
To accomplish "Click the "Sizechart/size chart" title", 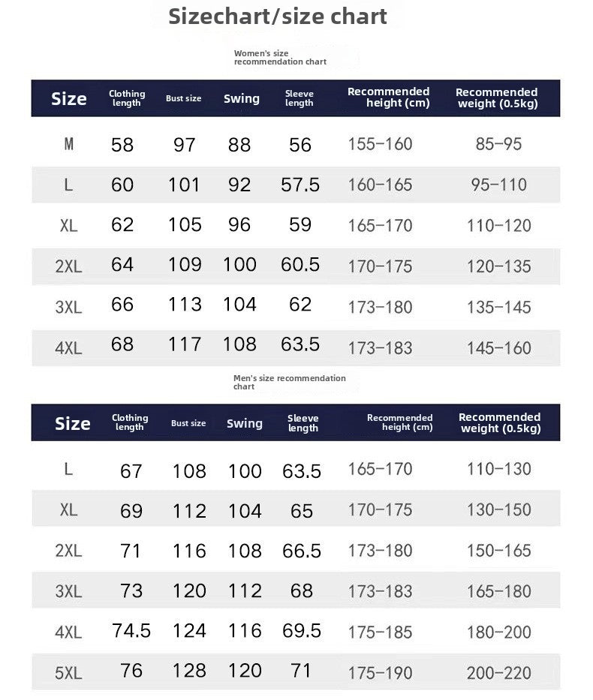I will (x=278, y=16).
